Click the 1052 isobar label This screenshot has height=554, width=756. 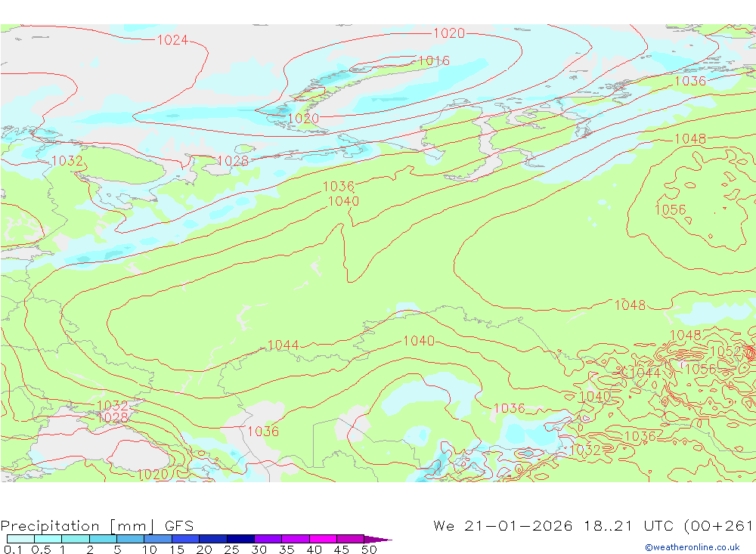[x=726, y=351]
